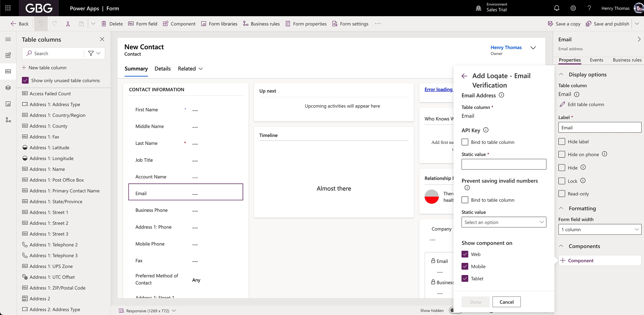Screen dimensions: 644x315
Task: Open Business rules from the command bar
Action: click(261, 24)
